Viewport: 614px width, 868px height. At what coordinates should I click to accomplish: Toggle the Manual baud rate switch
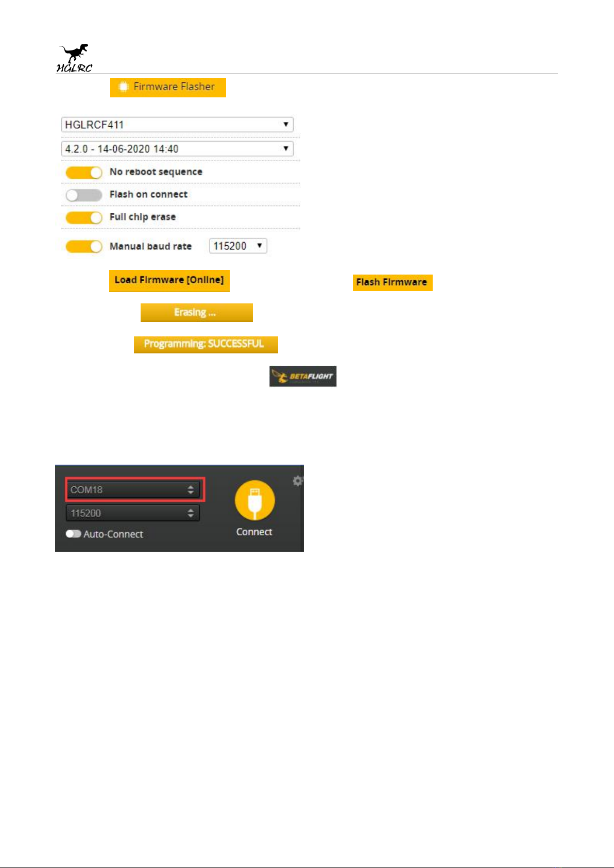(83, 247)
